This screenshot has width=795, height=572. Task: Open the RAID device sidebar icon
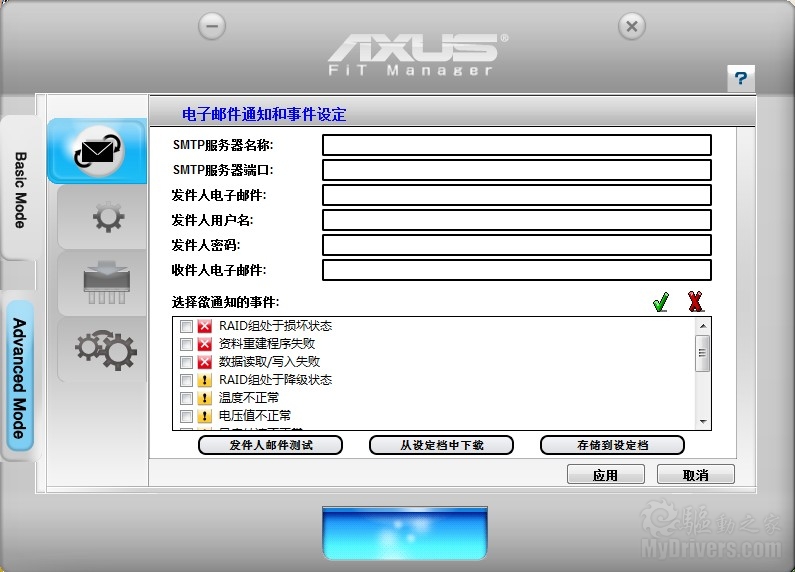pyautogui.click(x=104, y=283)
